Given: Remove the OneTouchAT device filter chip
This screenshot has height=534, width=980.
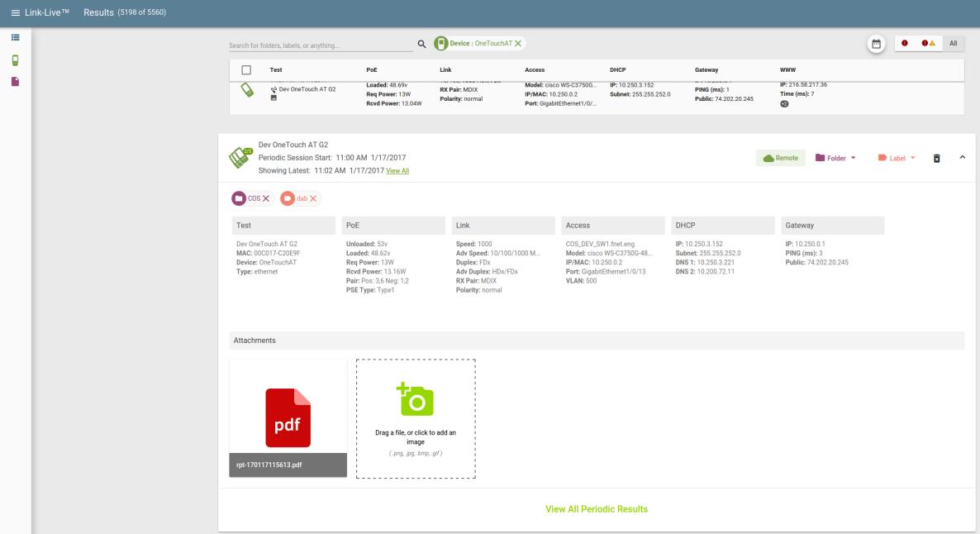Looking at the screenshot, I should (x=518, y=44).
